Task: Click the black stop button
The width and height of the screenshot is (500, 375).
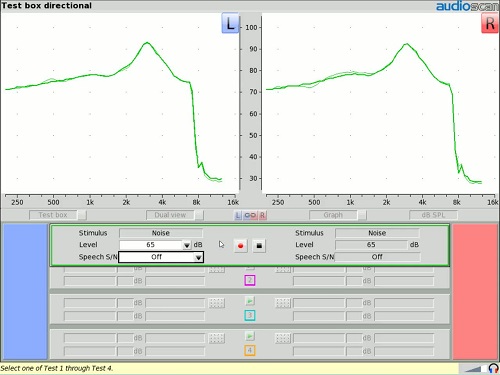Action: [259, 246]
